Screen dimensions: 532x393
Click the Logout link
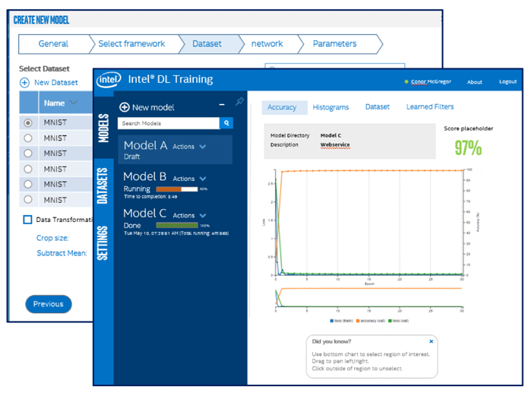(x=508, y=81)
